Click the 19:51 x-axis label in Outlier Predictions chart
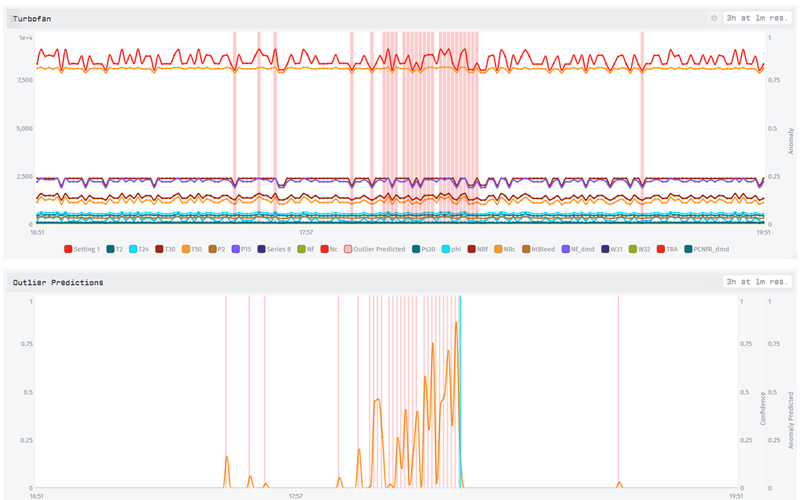 [x=736, y=495]
